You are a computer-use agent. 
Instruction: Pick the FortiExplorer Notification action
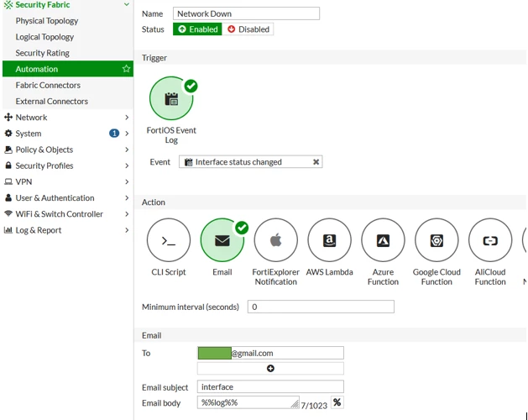[x=276, y=240]
